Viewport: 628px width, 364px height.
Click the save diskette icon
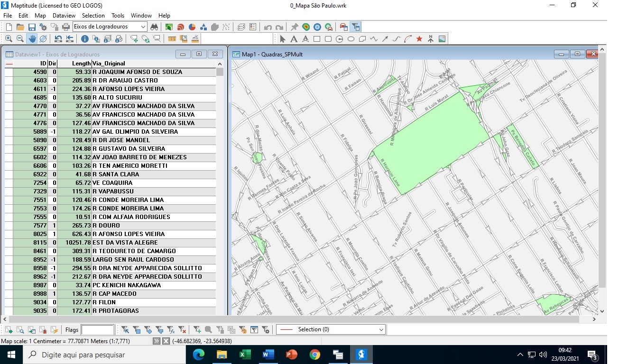tap(32, 27)
